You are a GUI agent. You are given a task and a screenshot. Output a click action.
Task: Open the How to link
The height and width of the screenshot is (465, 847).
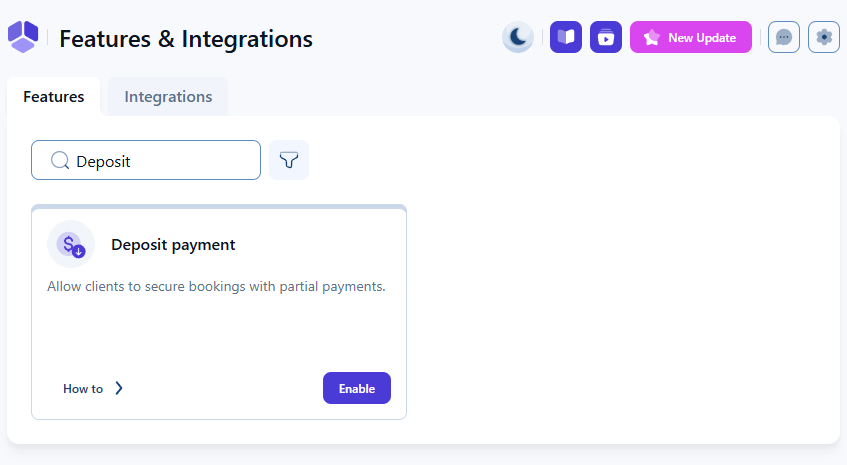[83, 389]
